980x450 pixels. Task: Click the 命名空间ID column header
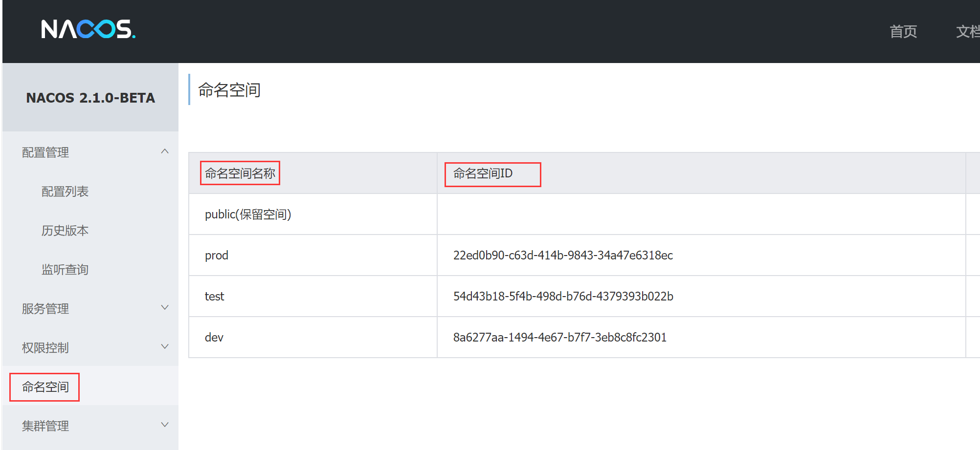click(x=492, y=174)
